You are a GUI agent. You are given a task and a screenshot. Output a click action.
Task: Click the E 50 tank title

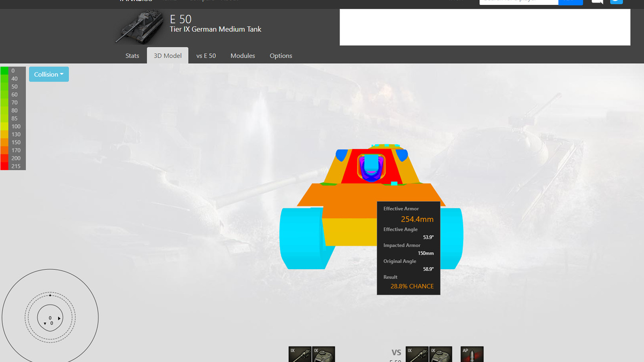181,19
